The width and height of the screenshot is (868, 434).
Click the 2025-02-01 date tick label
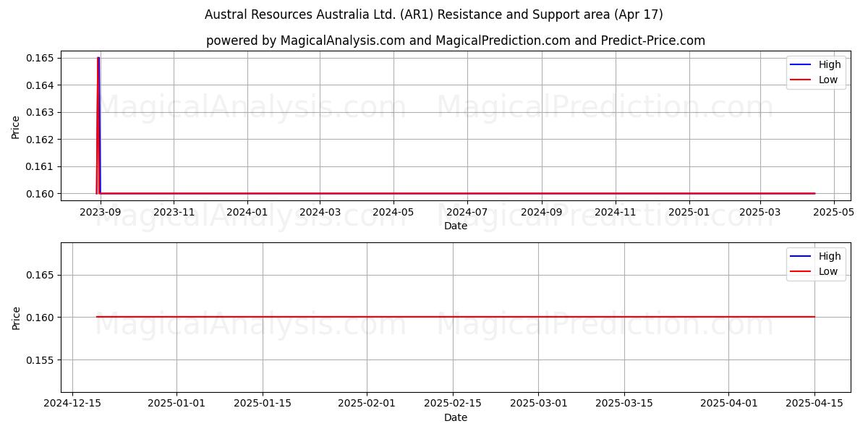pyautogui.click(x=366, y=404)
